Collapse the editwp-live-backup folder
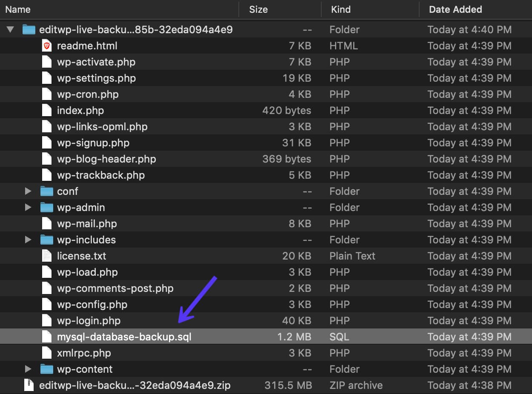This screenshot has height=394, width=532. click(x=10, y=29)
